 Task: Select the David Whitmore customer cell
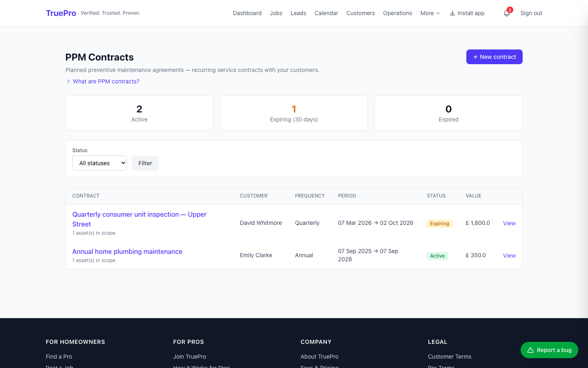tap(261, 223)
